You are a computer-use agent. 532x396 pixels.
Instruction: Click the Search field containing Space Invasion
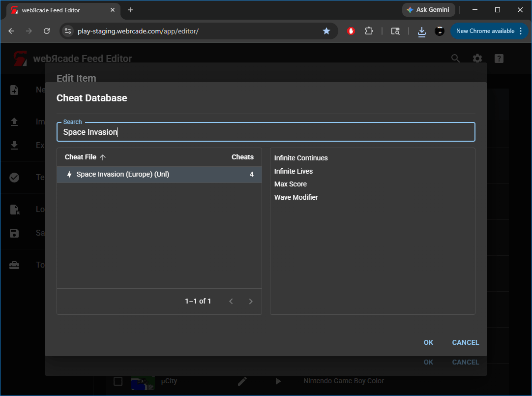(266, 132)
